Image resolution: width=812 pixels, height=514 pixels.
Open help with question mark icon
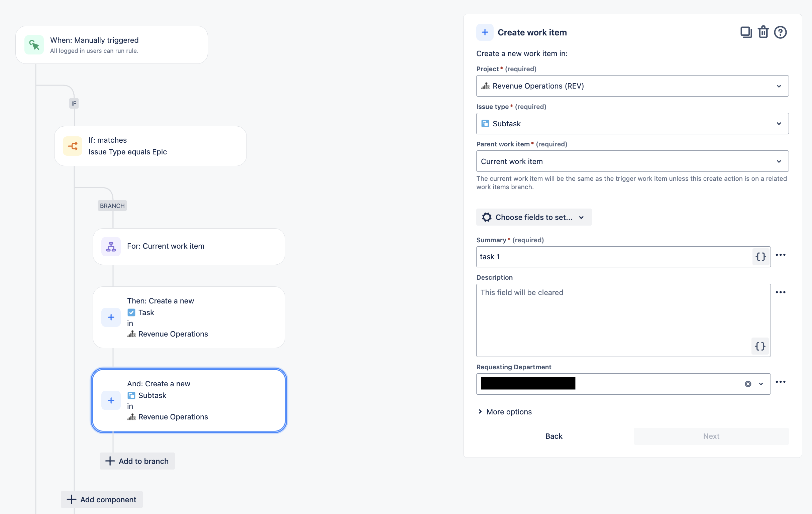click(x=780, y=32)
